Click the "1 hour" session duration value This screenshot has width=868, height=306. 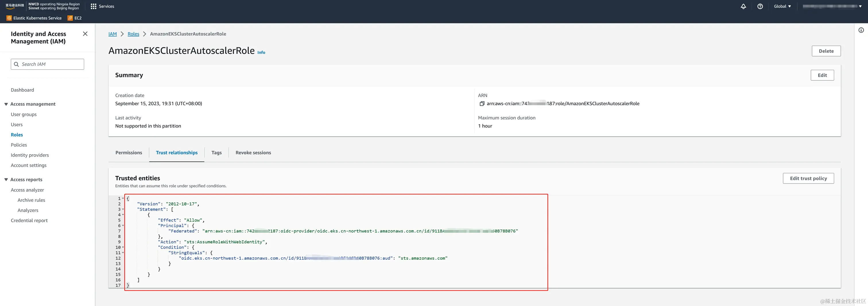(485, 126)
